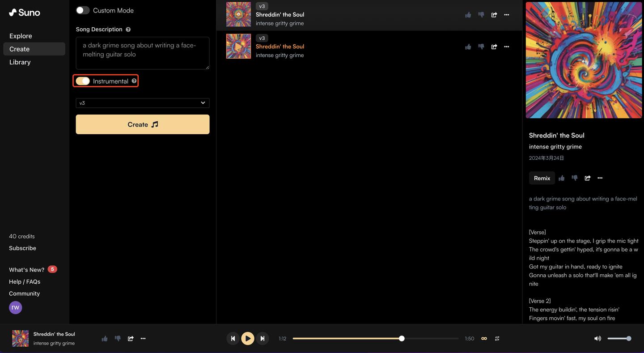The image size is (644, 353).
Task: Enable the Custom Mode switch
Action: click(x=83, y=10)
